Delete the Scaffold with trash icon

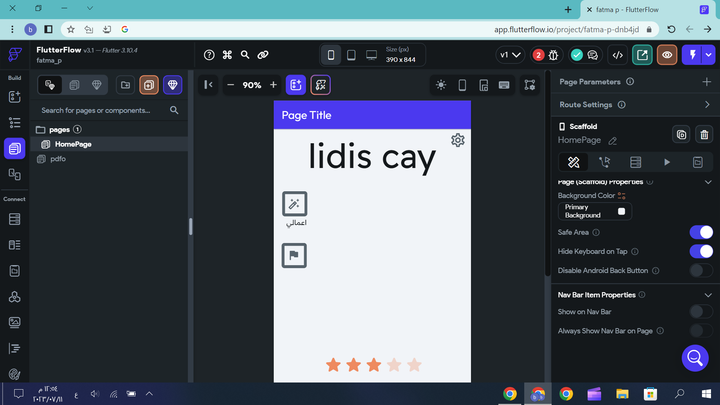click(x=704, y=134)
